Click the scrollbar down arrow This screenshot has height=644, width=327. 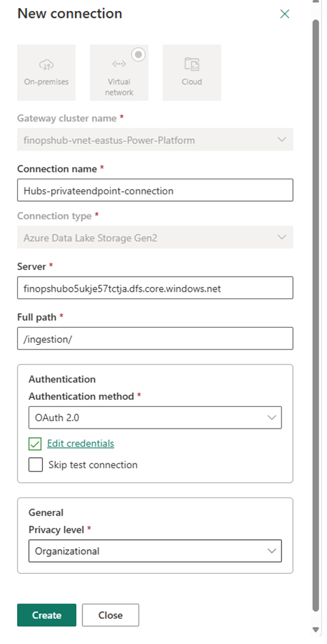pos(315,629)
